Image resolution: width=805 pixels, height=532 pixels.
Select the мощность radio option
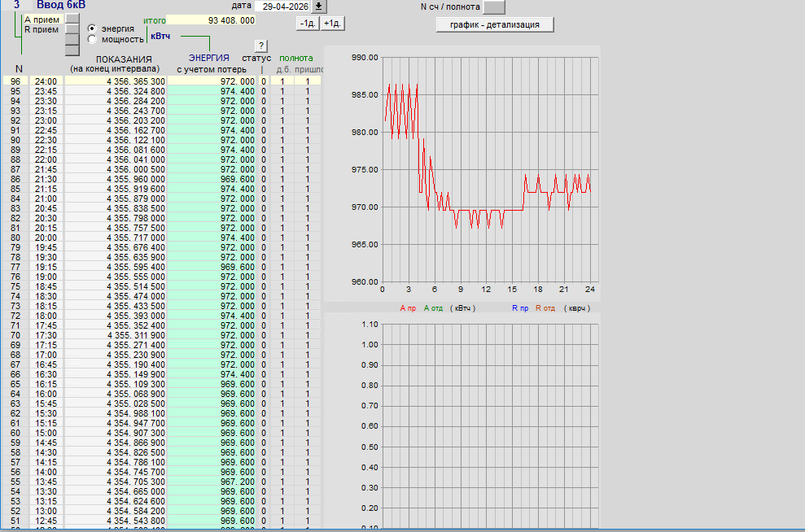pos(92,40)
